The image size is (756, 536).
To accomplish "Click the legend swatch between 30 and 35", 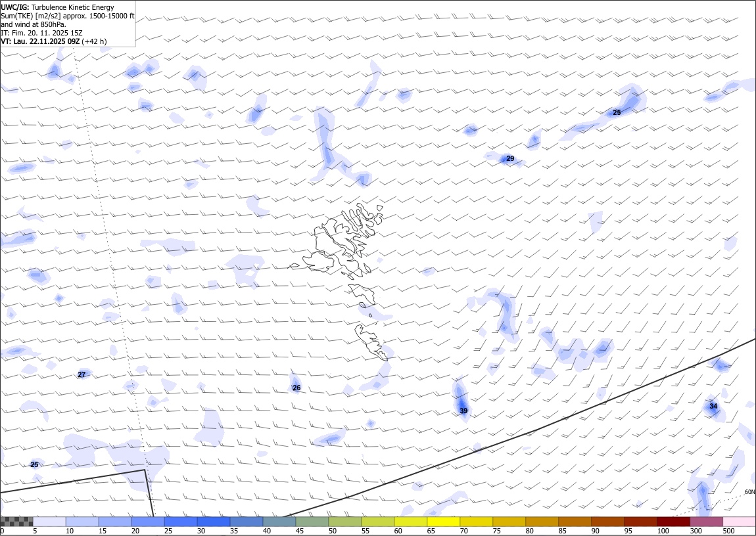I will 214,522.
